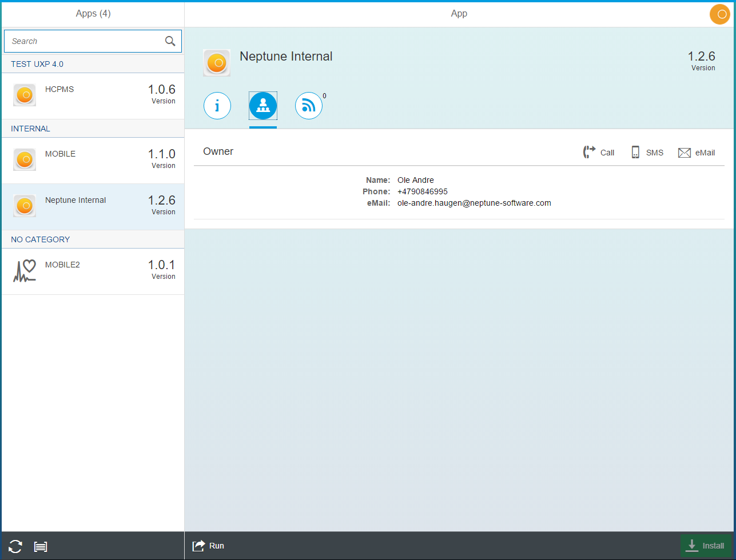Refresh the apps list via refresh icon

pyautogui.click(x=15, y=546)
